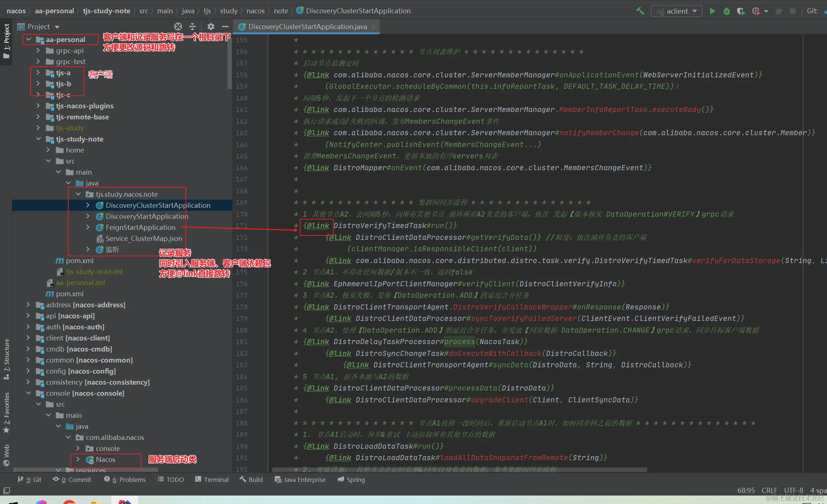Click the editor horizontal scrollbar

pos(459,470)
